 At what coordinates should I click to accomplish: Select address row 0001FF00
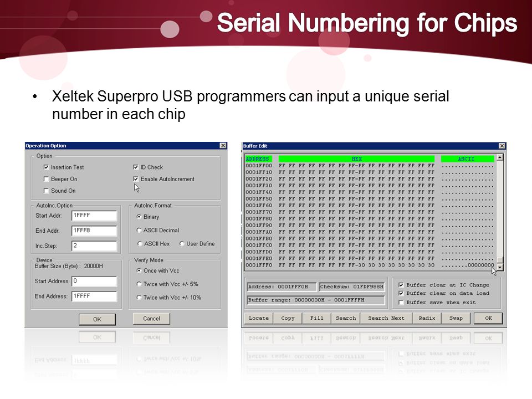[x=259, y=166]
